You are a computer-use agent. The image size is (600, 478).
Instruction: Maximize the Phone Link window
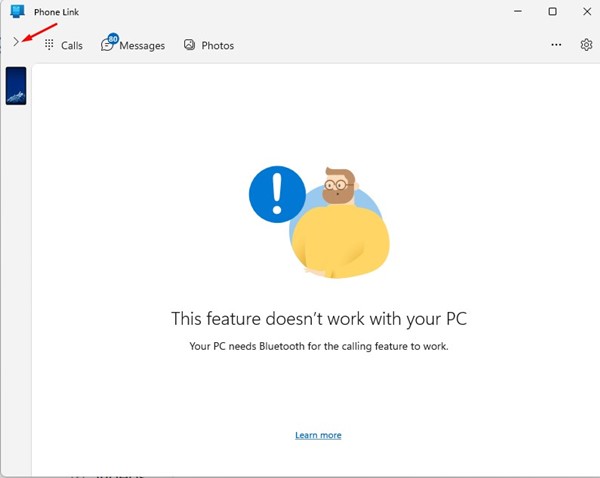click(x=552, y=11)
